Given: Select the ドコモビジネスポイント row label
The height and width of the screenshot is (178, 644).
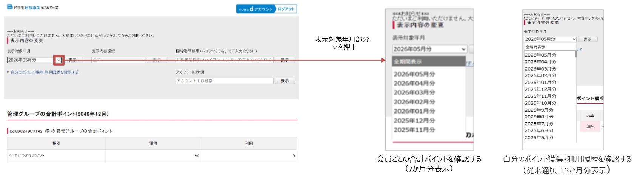Looking at the screenshot, I should point(26,156).
